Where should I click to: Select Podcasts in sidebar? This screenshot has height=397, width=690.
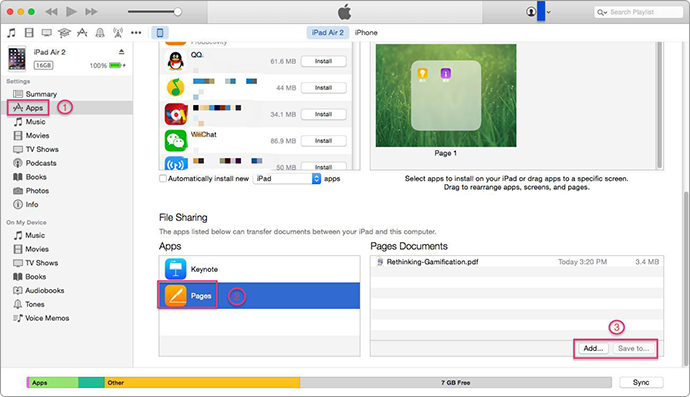pyautogui.click(x=41, y=163)
